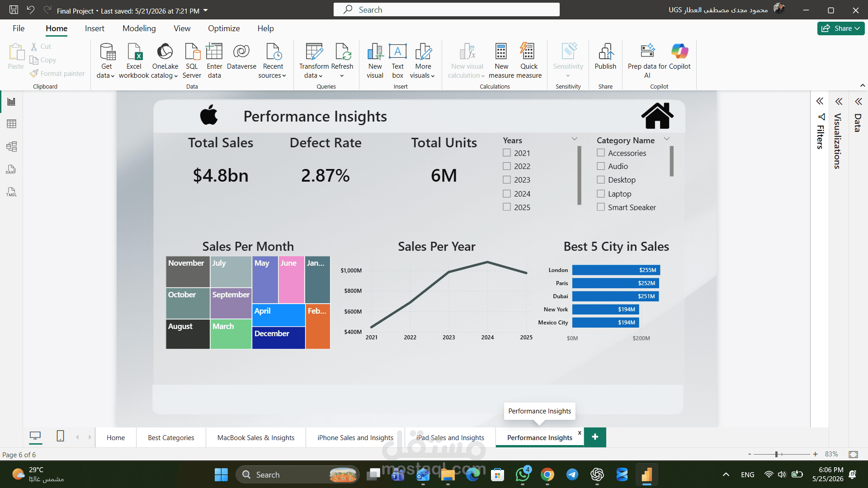Screen dimensions: 868x488
Task: Open the Category Name slicer chevron
Action: 666,139
